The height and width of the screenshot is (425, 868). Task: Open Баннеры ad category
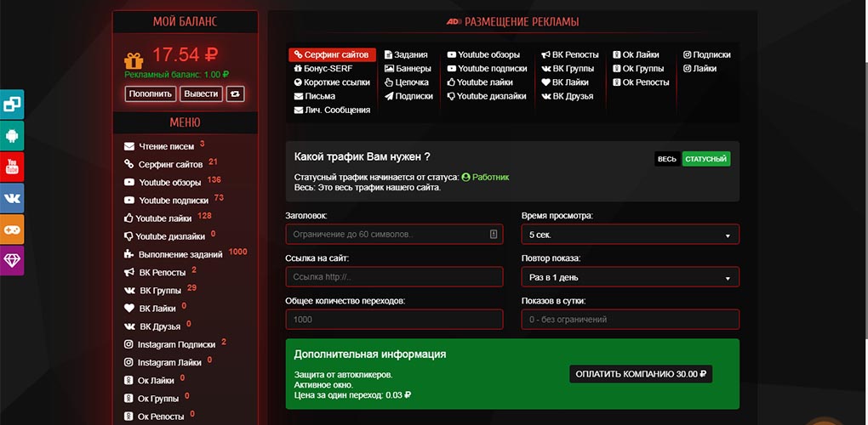click(x=408, y=69)
